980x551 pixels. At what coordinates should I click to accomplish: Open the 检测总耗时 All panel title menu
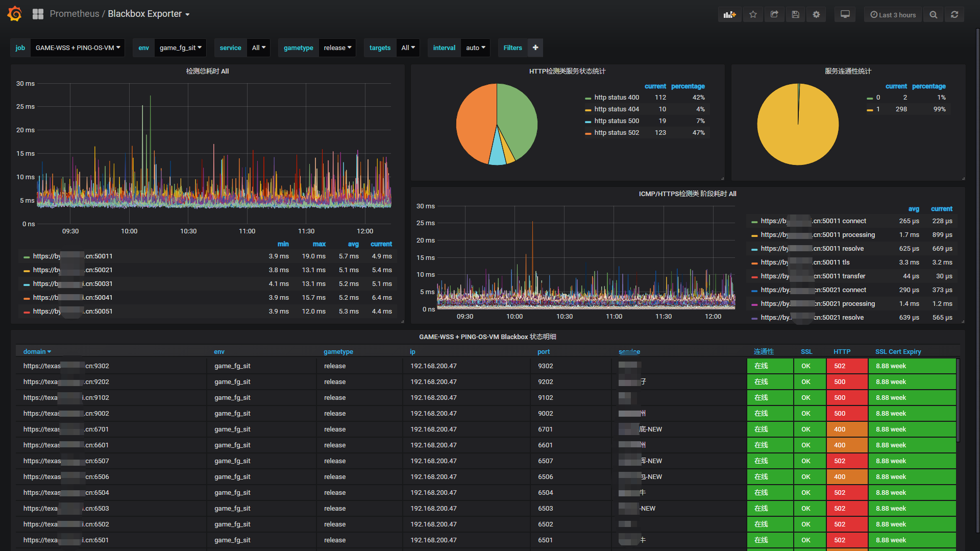click(207, 71)
